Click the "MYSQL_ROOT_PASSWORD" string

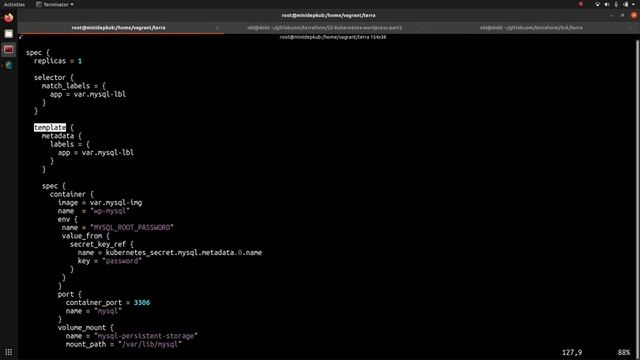pos(131,227)
